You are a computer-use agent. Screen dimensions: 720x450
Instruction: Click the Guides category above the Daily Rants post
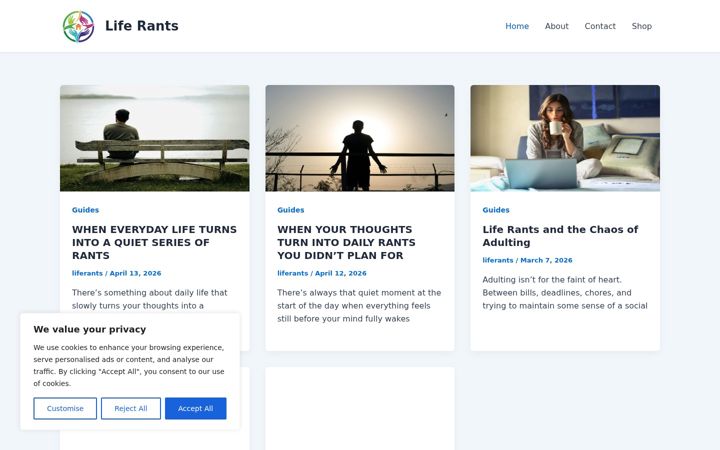pos(291,210)
